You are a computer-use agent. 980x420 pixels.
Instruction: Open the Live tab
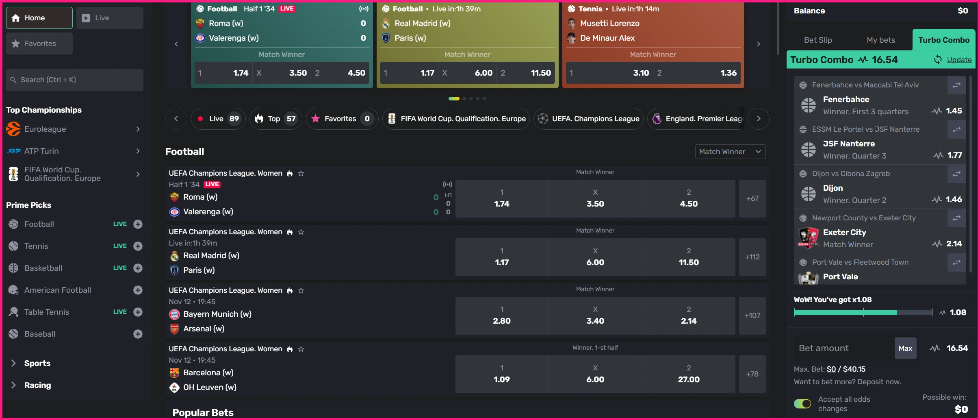tap(110, 18)
